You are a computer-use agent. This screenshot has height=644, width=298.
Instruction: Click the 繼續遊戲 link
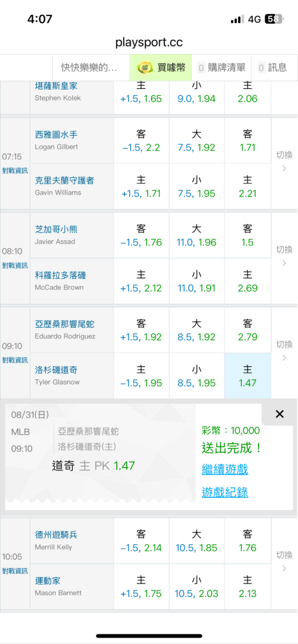224,469
